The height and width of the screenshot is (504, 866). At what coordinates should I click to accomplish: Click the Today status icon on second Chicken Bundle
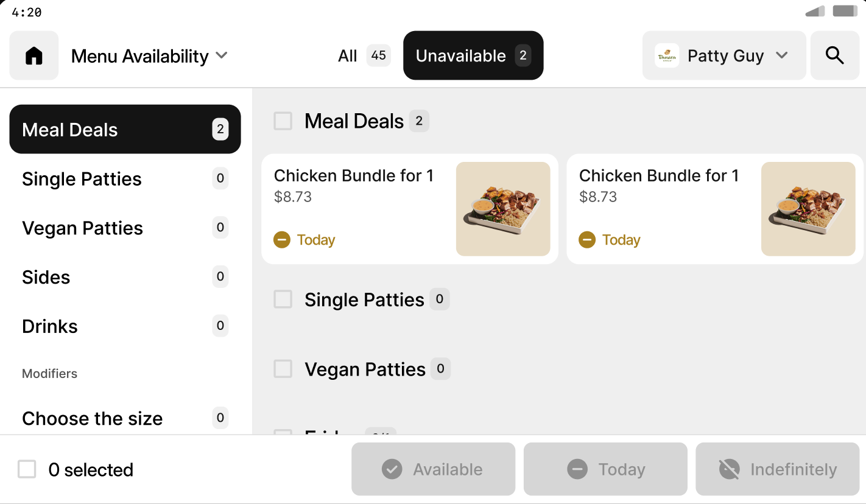[x=587, y=240]
